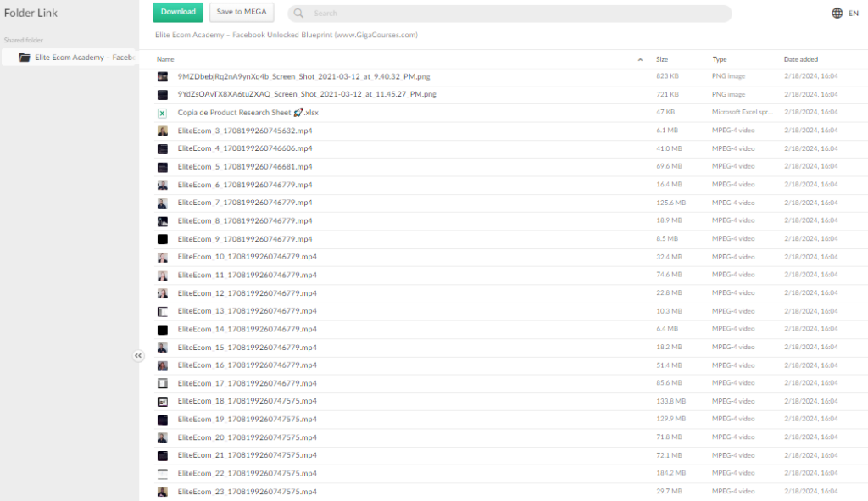The image size is (868, 501).
Task: Open the globe language selector
Action: (x=837, y=13)
